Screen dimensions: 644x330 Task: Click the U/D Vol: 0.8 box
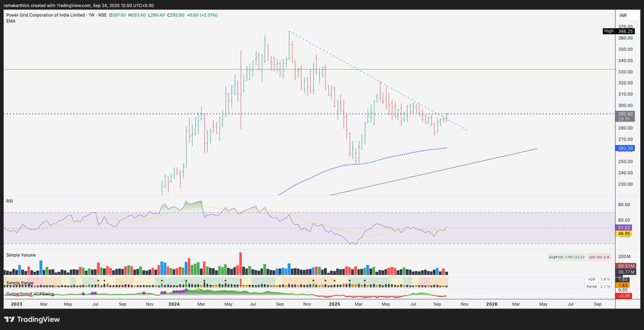click(x=599, y=257)
